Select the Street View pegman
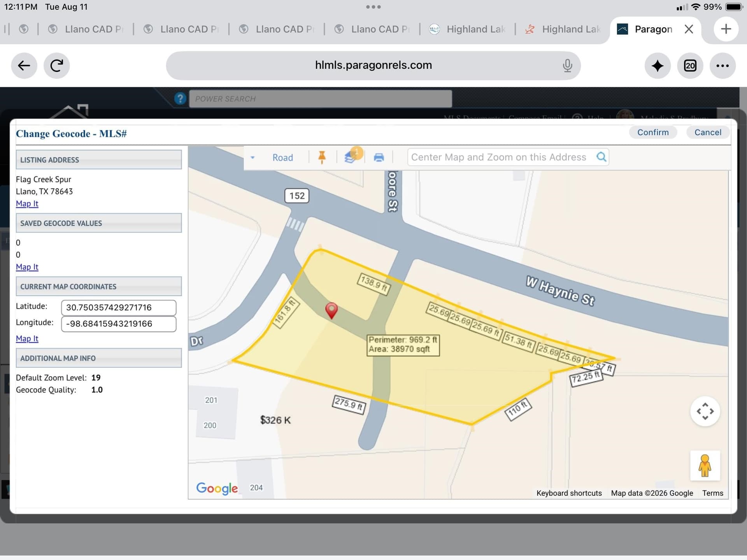Image resolution: width=747 pixels, height=560 pixels. point(705,465)
